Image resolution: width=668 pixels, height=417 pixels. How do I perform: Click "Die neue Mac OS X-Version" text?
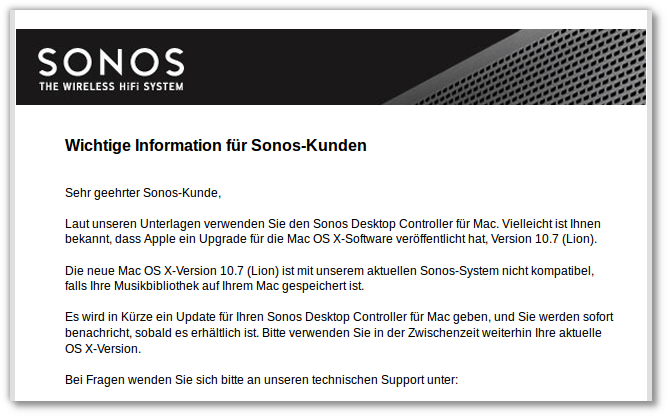point(141,271)
